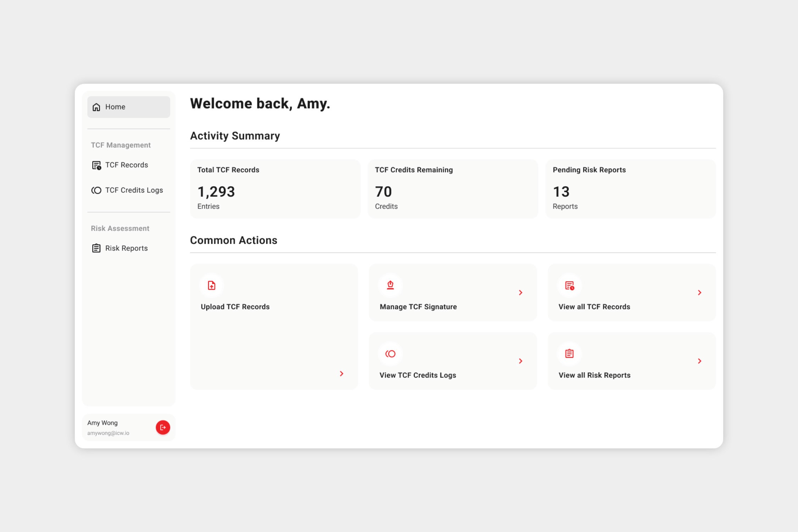Click the Risk Reports clipboard icon
Screen dimensions: 798x532
96,248
